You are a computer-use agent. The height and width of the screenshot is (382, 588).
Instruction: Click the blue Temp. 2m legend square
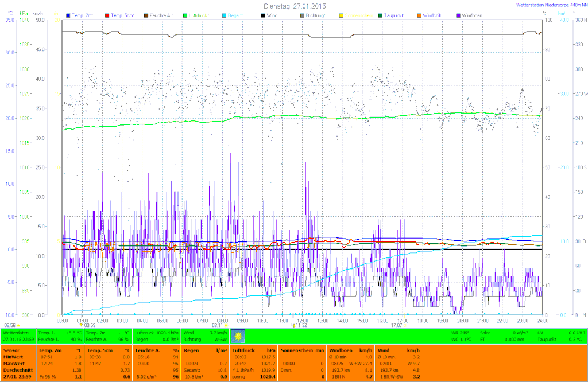click(x=68, y=14)
